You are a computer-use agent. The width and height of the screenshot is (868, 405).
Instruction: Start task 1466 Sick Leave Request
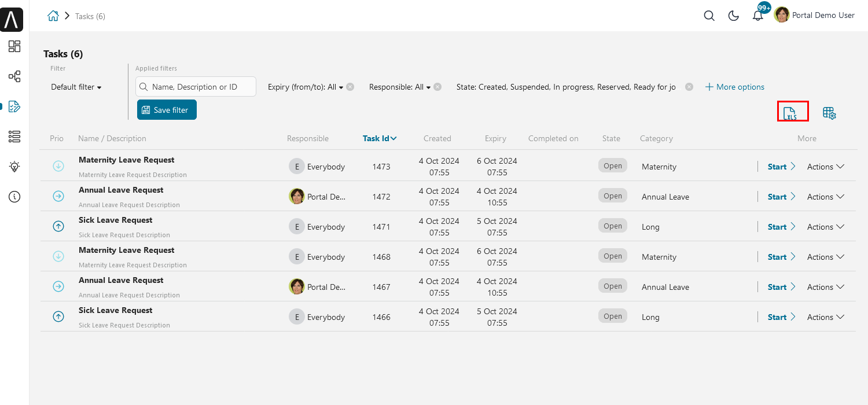pos(782,317)
